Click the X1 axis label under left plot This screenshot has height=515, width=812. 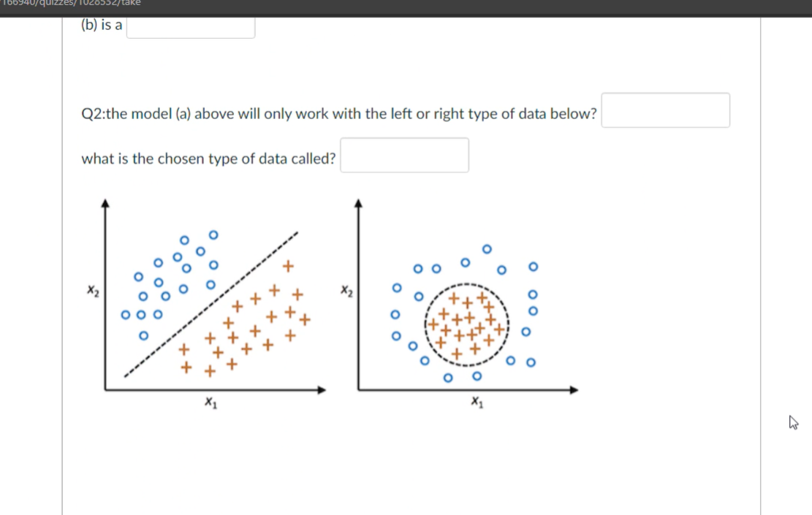pos(210,402)
